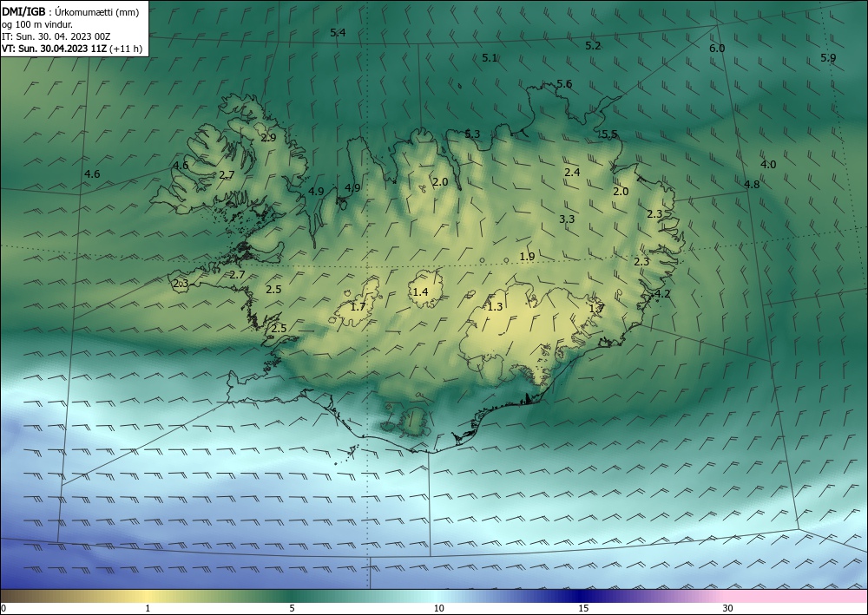Click the 3.3 value label on the map

pos(567,219)
